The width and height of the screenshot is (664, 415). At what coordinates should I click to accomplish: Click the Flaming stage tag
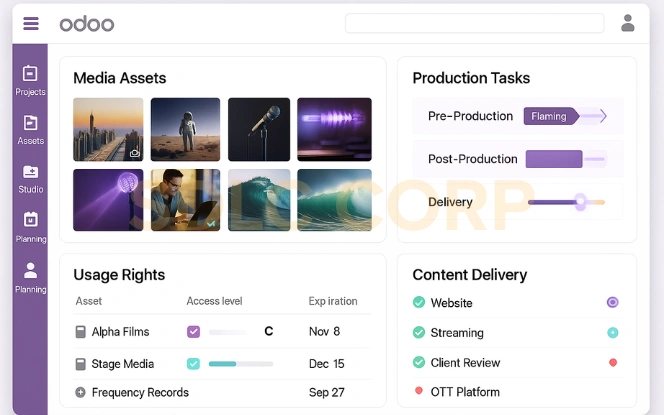[551, 116]
